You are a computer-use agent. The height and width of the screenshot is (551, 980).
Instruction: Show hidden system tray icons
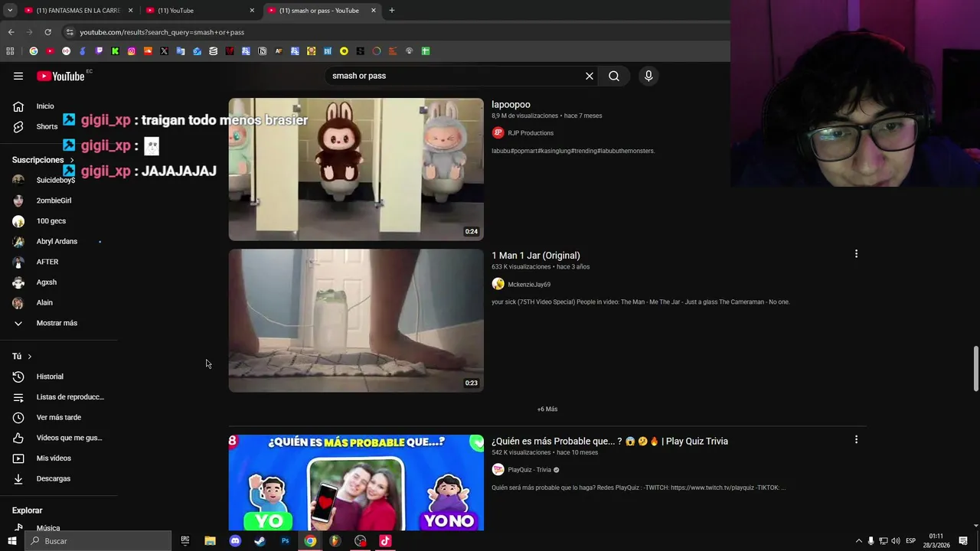click(858, 541)
